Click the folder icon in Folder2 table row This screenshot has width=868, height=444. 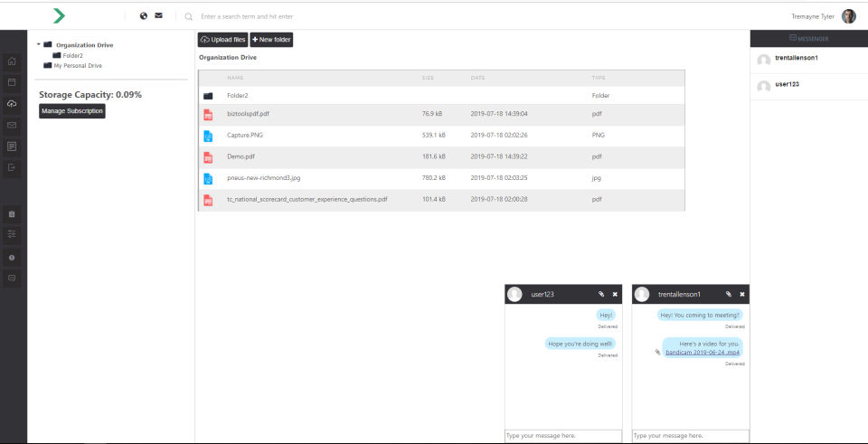[x=208, y=96]
